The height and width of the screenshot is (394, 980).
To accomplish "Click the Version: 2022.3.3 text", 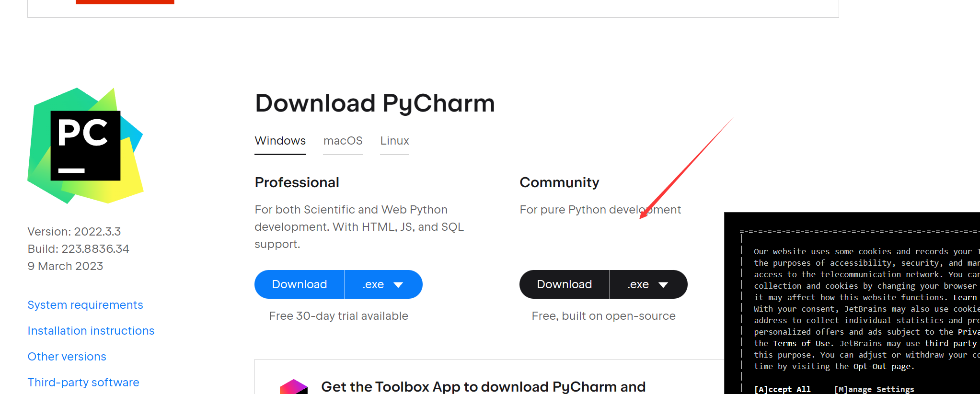I will click(74, 232).
